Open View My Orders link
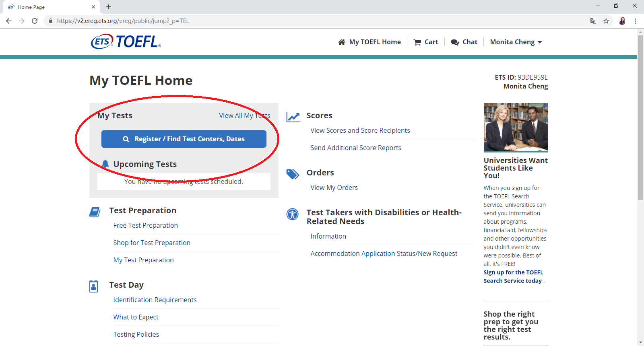 (x=334, y=187)
